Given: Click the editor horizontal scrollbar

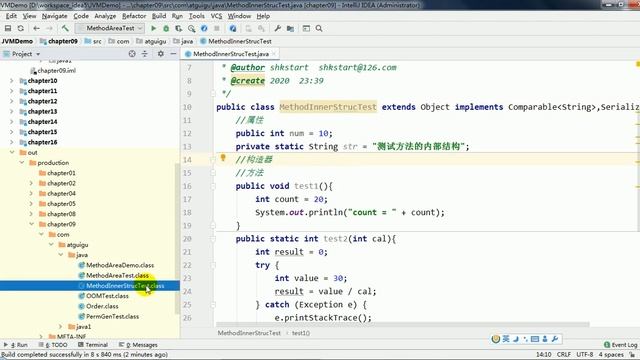Looking at the screenshot, I should tap(402, 325).
